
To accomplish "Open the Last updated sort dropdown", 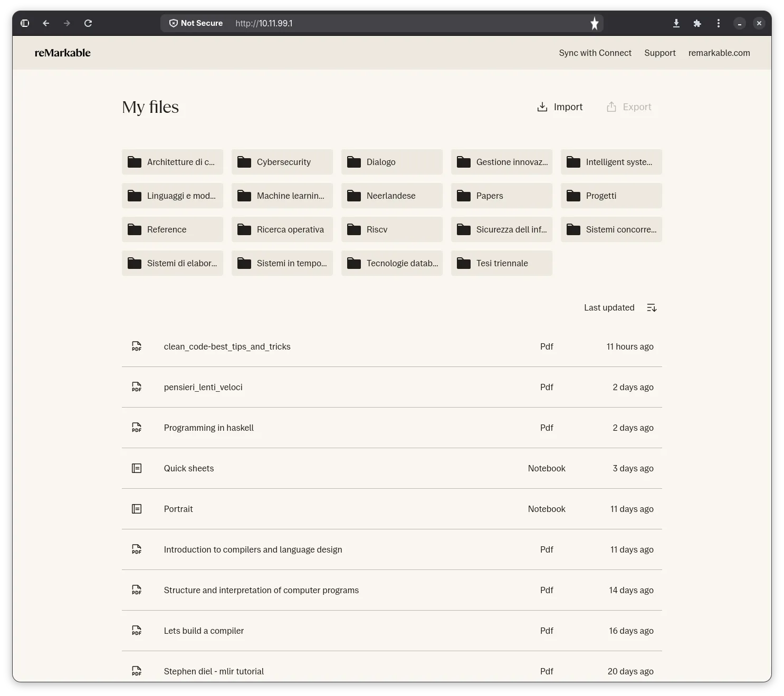I will coord(609,307).
